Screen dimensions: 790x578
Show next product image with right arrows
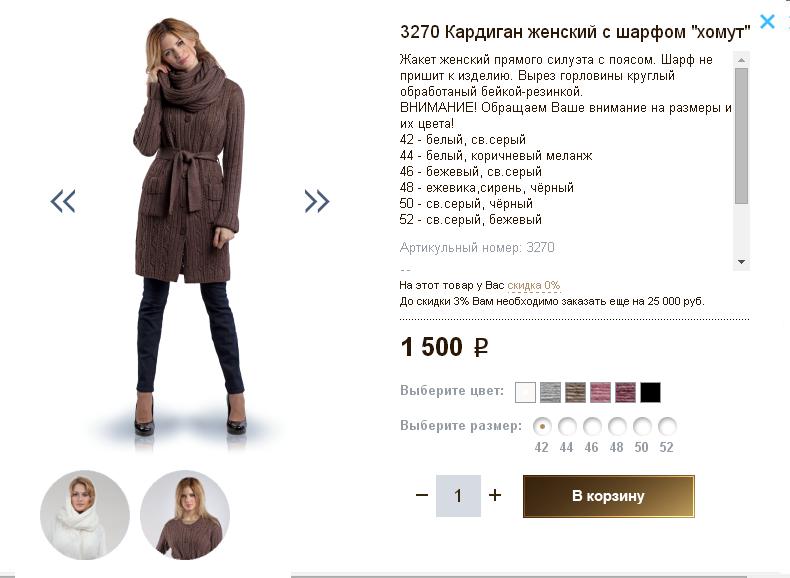(x=317, y=201)
